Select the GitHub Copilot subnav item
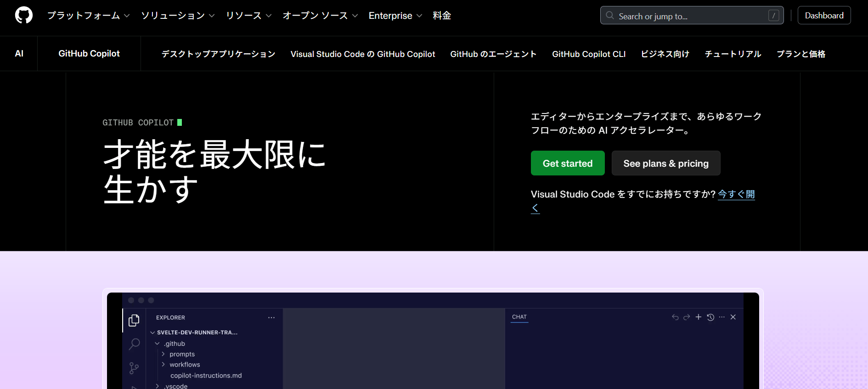This screenshot has height=389, width=868. pyautogui.click(x=89, y=53)
